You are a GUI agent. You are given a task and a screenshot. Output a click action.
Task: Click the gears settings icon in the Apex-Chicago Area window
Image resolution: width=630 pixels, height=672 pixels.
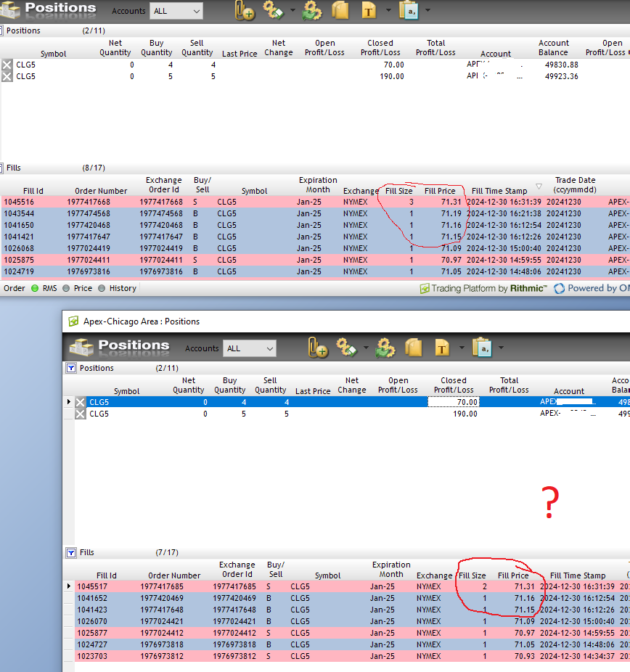[346, 348]
